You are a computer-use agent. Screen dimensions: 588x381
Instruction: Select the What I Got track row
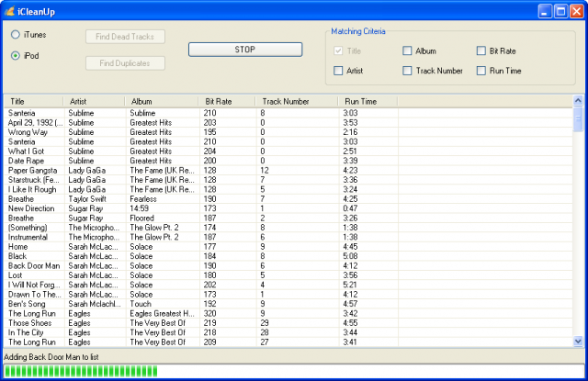click(x=288, y=151)
